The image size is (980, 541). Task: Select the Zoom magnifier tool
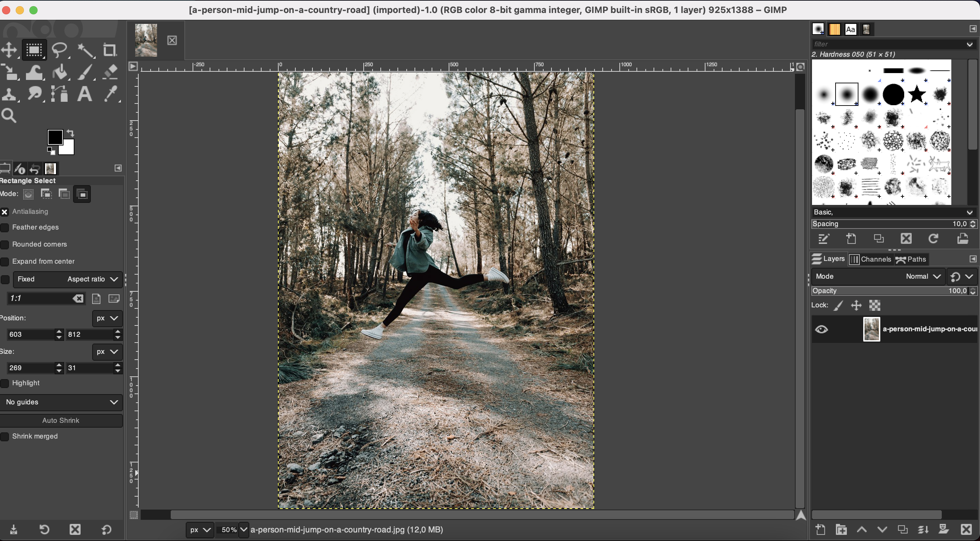[x=9, y=115]
